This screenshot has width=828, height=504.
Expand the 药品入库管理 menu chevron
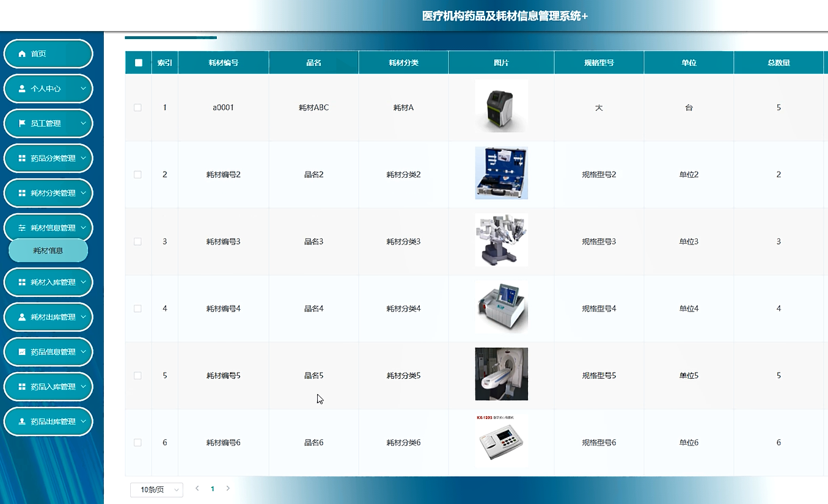click(83, 387)
